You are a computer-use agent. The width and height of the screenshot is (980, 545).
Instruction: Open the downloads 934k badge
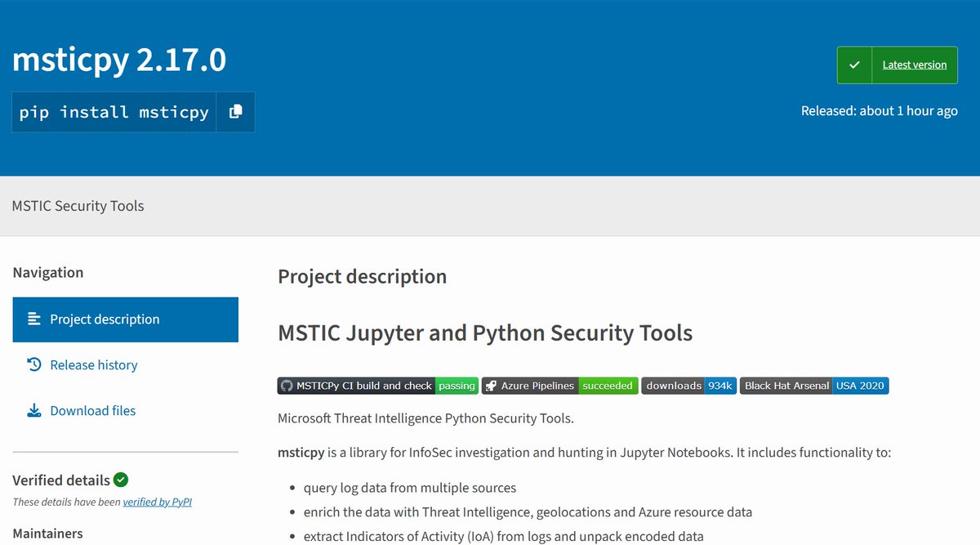[688, 386]
